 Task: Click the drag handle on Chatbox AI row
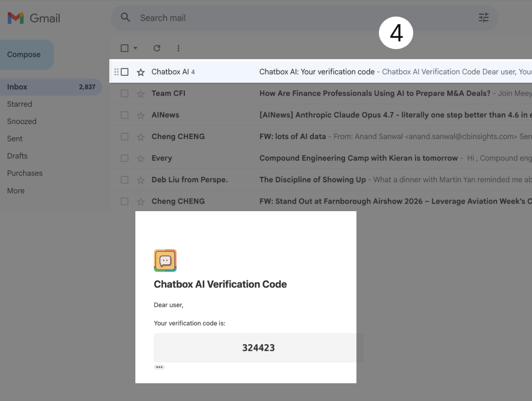[x=116, y=72]
